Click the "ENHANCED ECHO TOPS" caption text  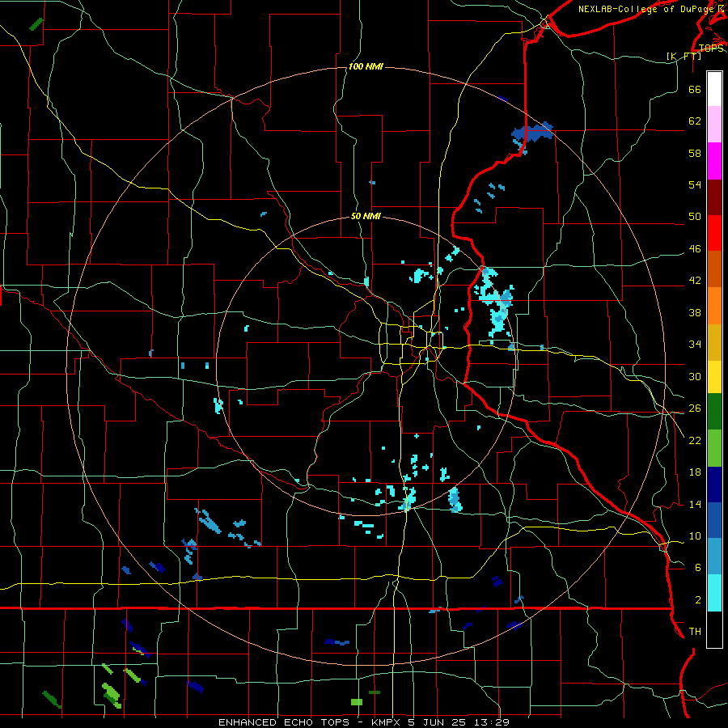(x=284, y=722)
